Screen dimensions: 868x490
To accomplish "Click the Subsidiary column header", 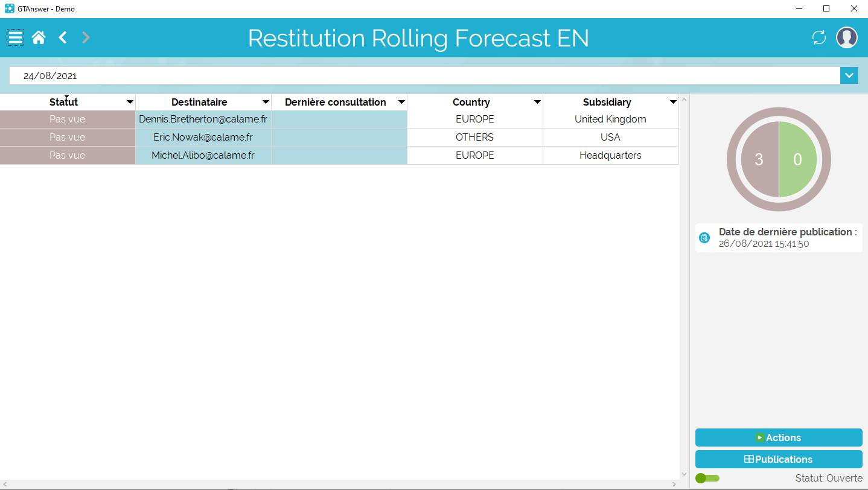I will (x=607, y=103).
